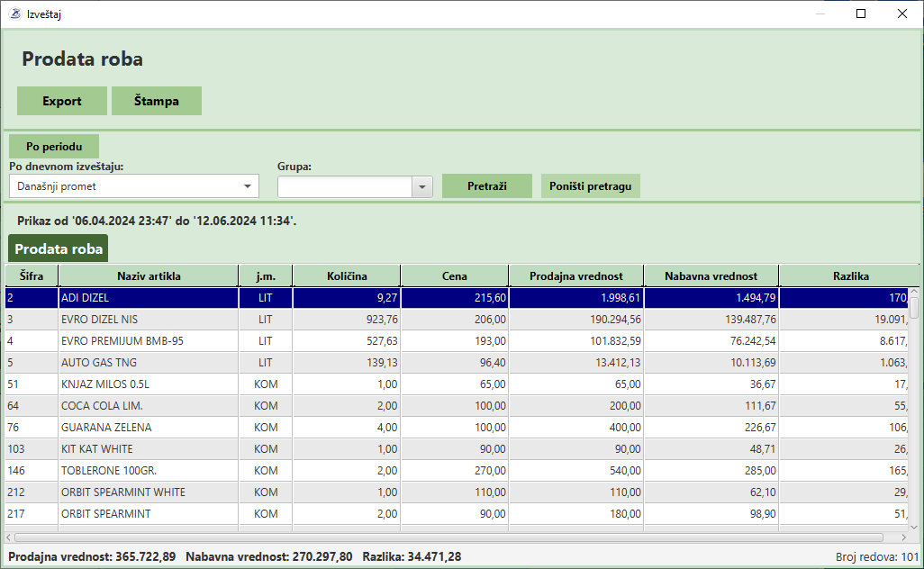Screen dimensions: 924x569
Task: Click the Prodajna vrednost column header
Action: tap(576, 275)
